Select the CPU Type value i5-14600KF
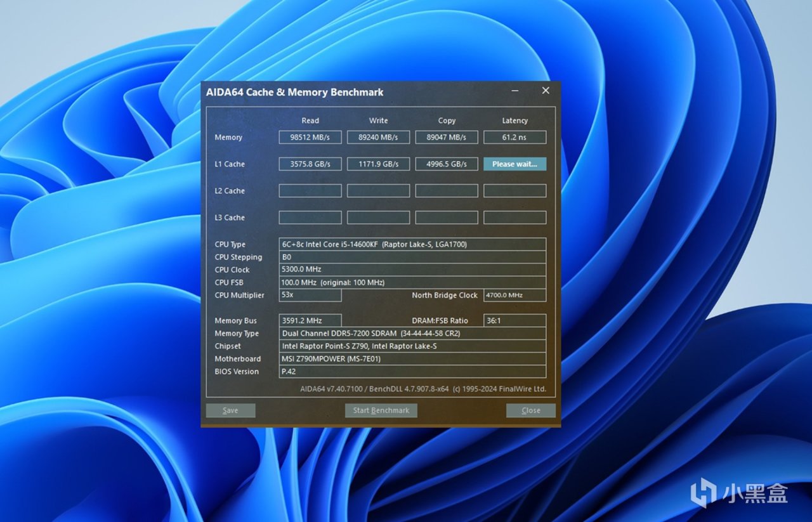This screenshot has width=812, height=522. pos(412,244)
